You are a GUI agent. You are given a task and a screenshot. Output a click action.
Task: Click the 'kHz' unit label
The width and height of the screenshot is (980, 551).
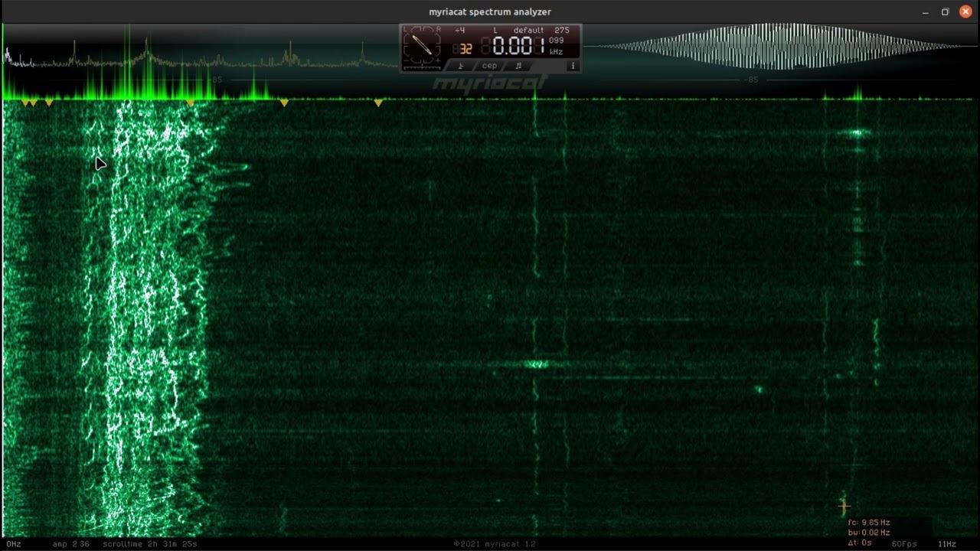556,52
